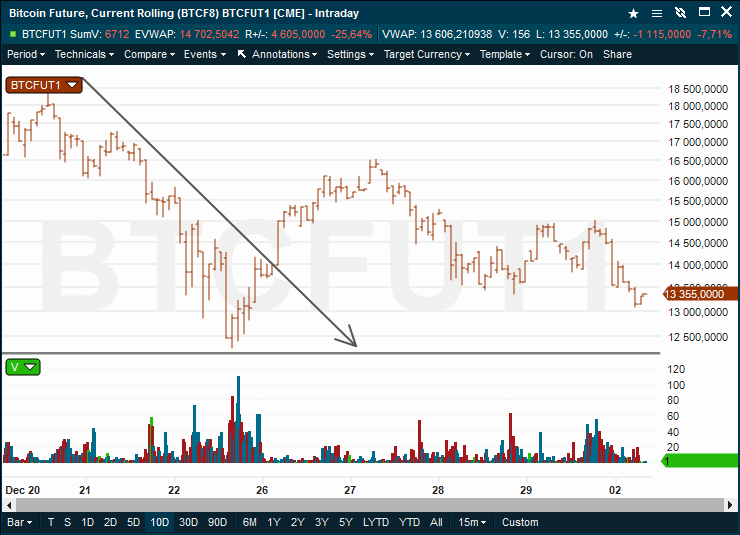740x535 pixels.
Task: Select the highlighted 10D range
Action: pos(160,522)
